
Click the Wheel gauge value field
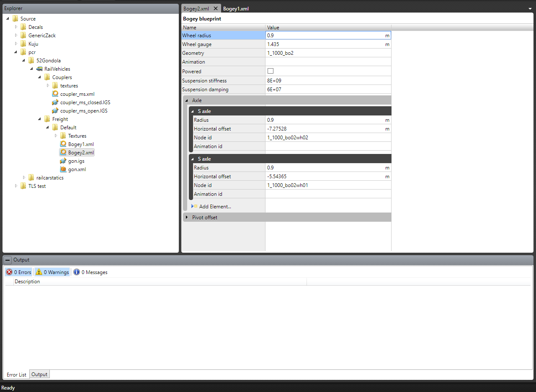pyautogui.click(x=328, y=44)
